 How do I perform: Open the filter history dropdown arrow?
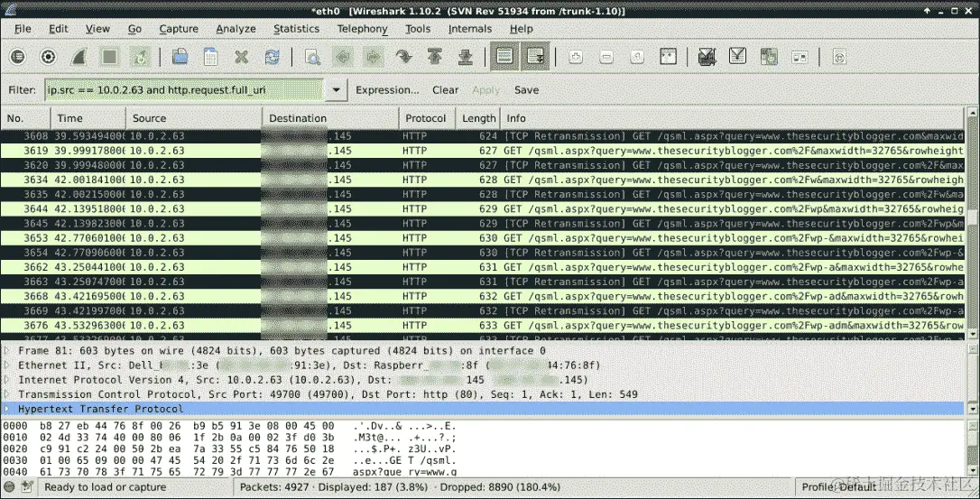coord(336,90)
